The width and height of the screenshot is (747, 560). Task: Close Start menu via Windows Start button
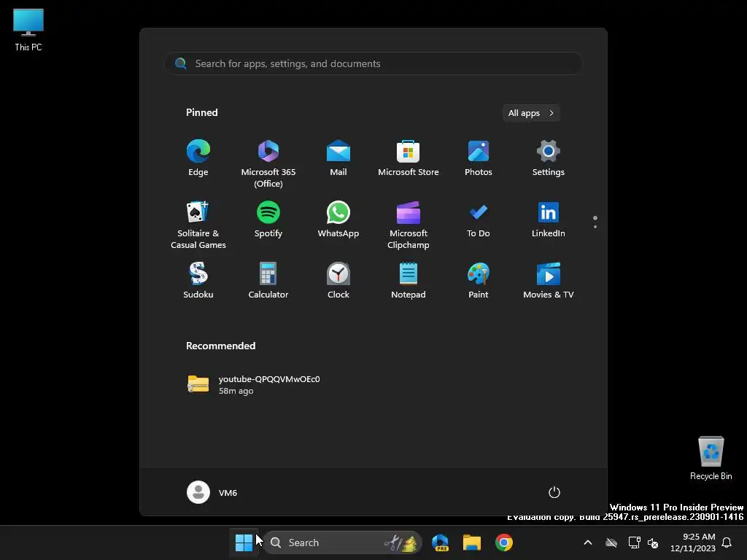click(x=244, y=542)
